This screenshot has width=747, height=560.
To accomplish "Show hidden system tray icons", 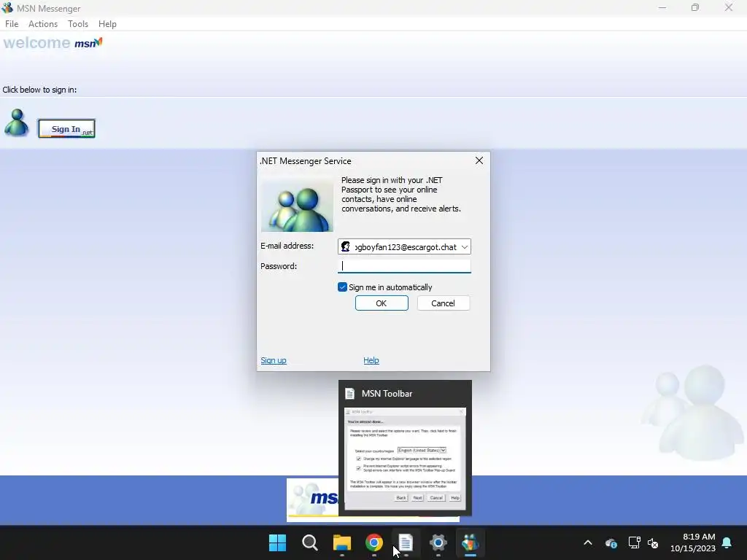I will pos(588,542).
